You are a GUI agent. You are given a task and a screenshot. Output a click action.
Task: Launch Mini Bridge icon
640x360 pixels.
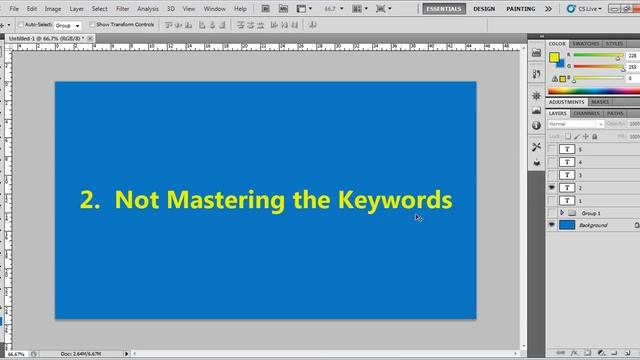point(283,9)
